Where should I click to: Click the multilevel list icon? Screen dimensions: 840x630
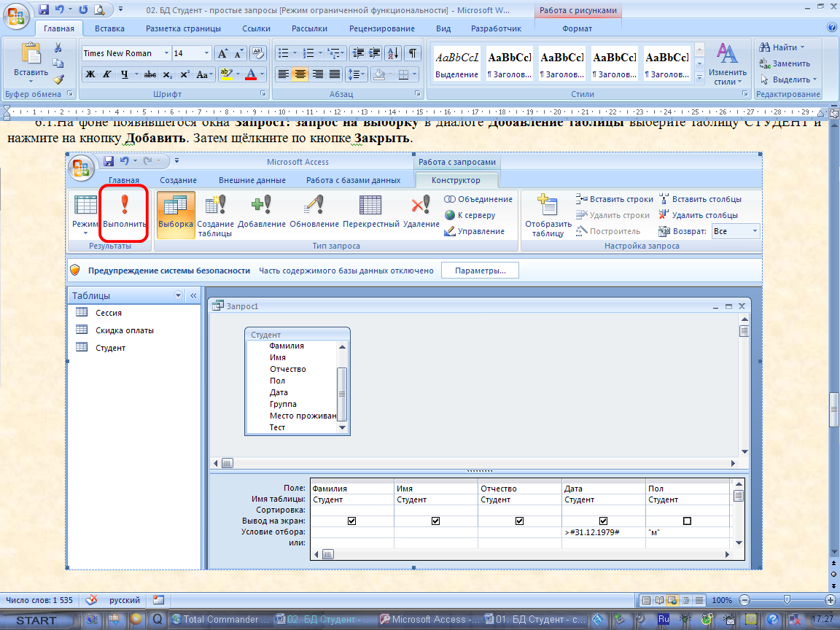tap(333, 53)
